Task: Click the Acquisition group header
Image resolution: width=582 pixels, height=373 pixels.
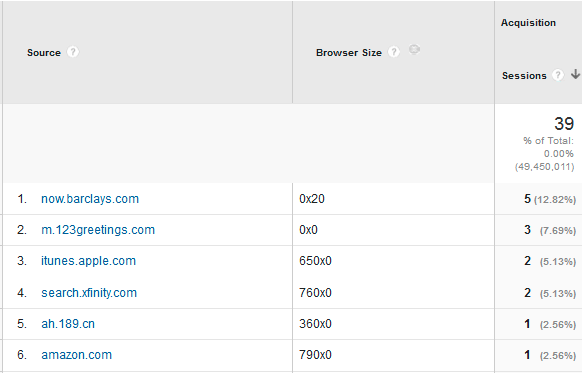Action: 528,23
